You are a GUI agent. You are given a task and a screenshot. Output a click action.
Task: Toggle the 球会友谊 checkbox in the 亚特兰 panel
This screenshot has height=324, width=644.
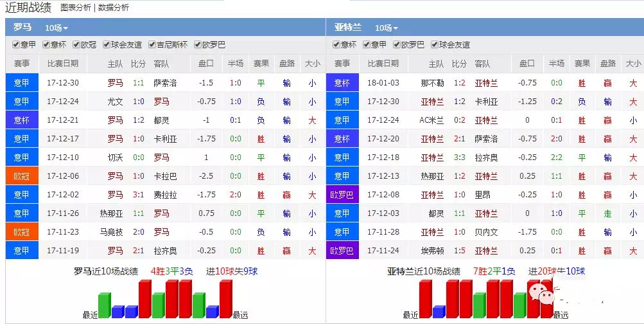tap(435, 45)
